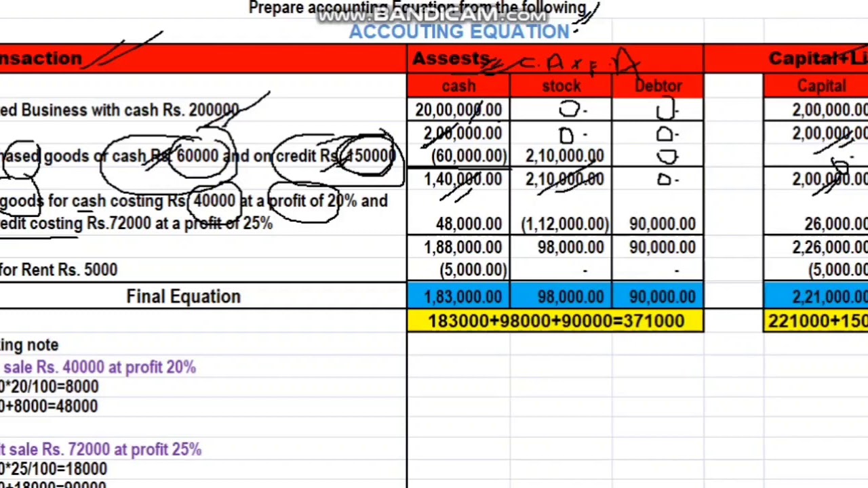
Task: Select Capital column '(5,000.' cell
Action: [816, 270]
